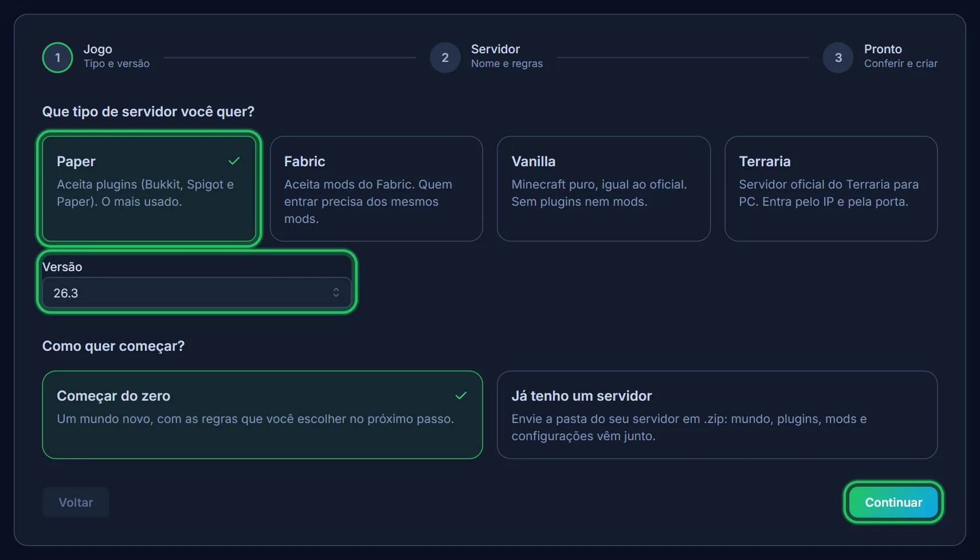Select the Terraria server type
Viewport: 980px width, 560px height.
[831, 189]
